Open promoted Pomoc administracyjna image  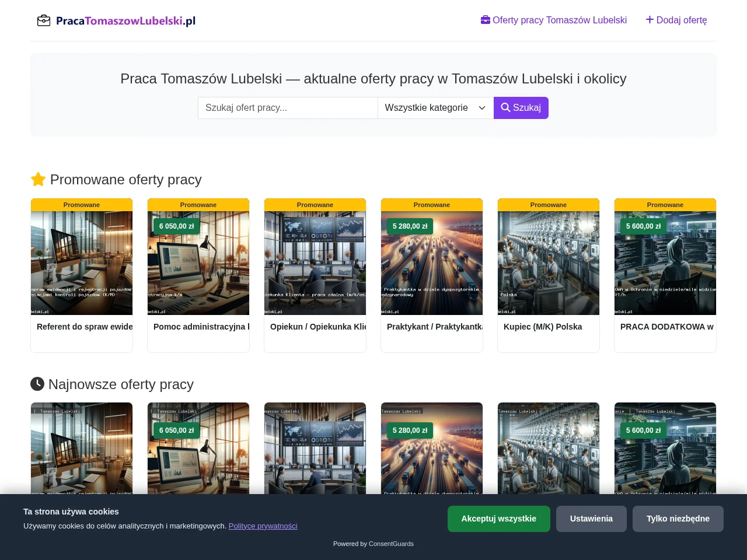198,263
